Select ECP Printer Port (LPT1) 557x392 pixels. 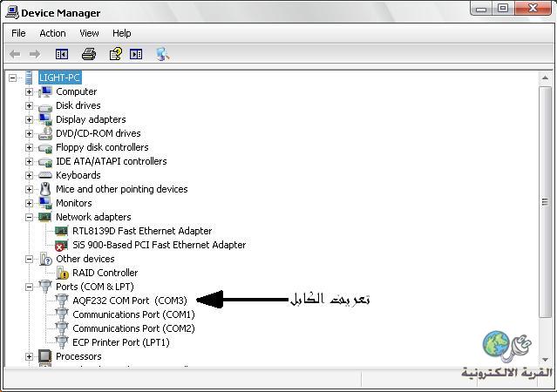click(x=121, y=342)
